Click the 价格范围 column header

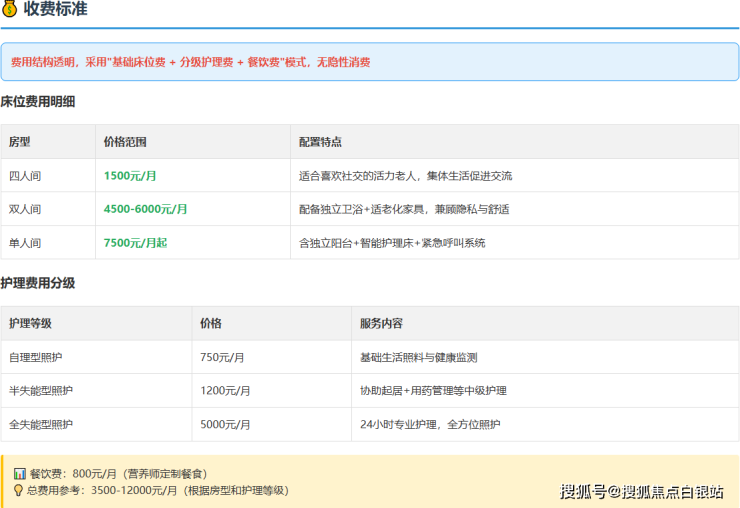point(125,142)
